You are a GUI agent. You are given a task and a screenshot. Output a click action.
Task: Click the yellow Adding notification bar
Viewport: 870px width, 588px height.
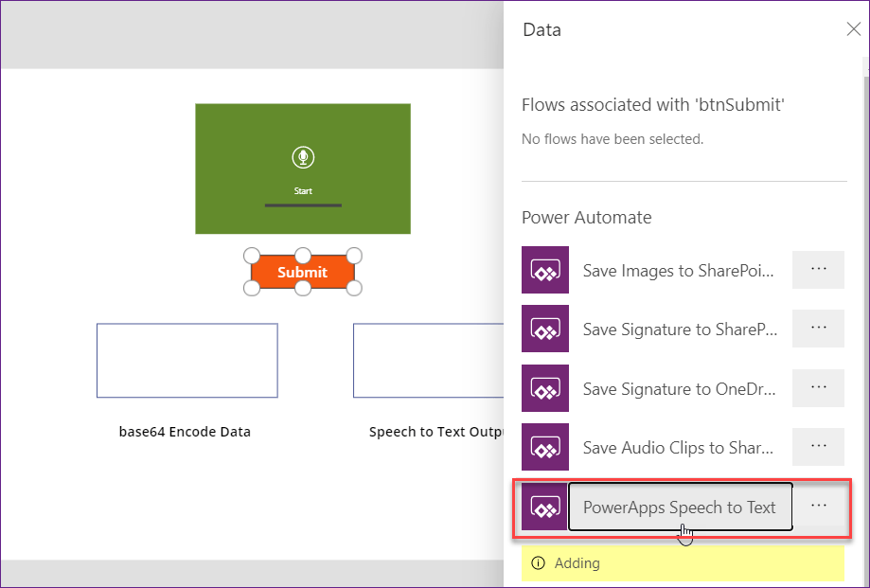pyautogui.click(x=682, y=562)
